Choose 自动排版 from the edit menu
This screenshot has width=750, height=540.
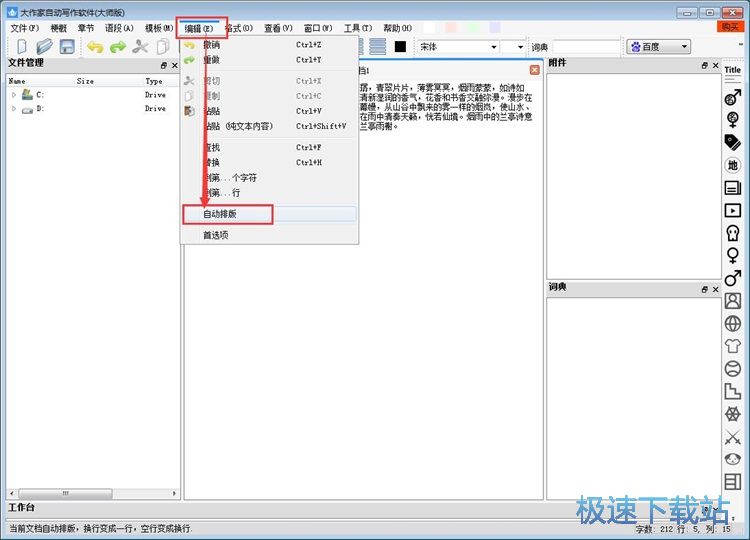(x=269, y=214)
